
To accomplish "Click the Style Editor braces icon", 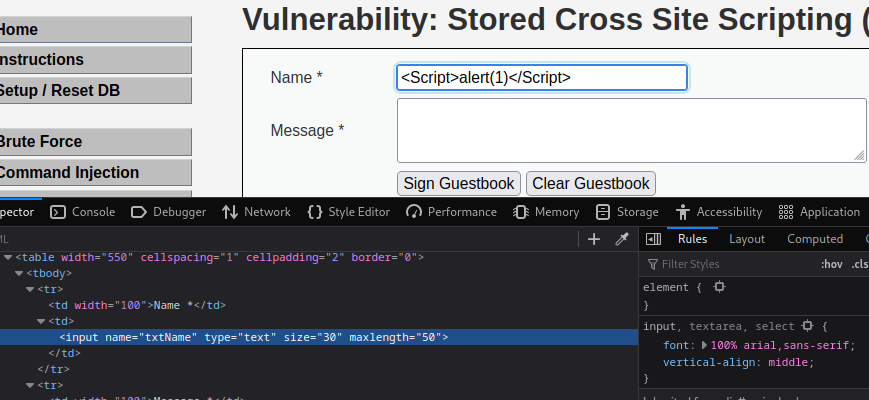I will pyautogui.click(x=315, y=212).
